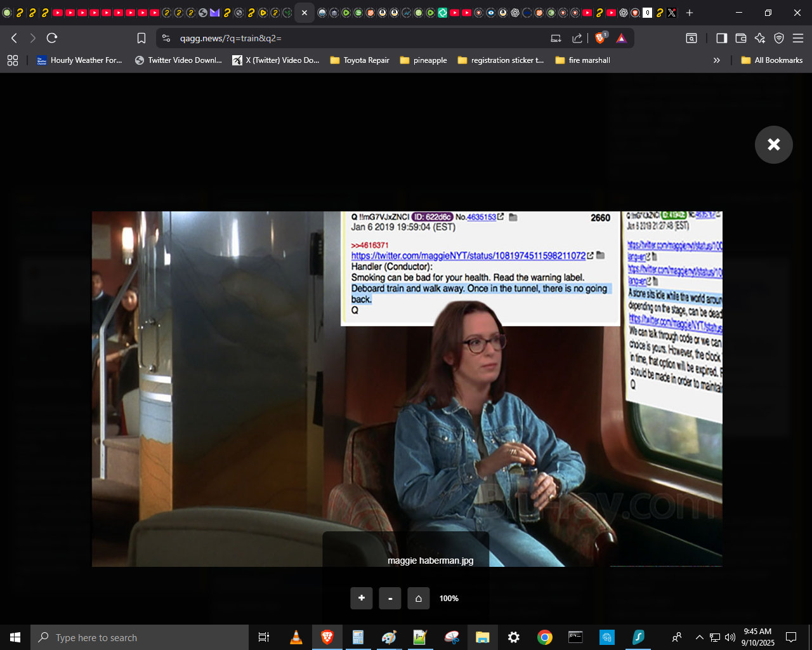Go back to the previous page

pos(14,38)
